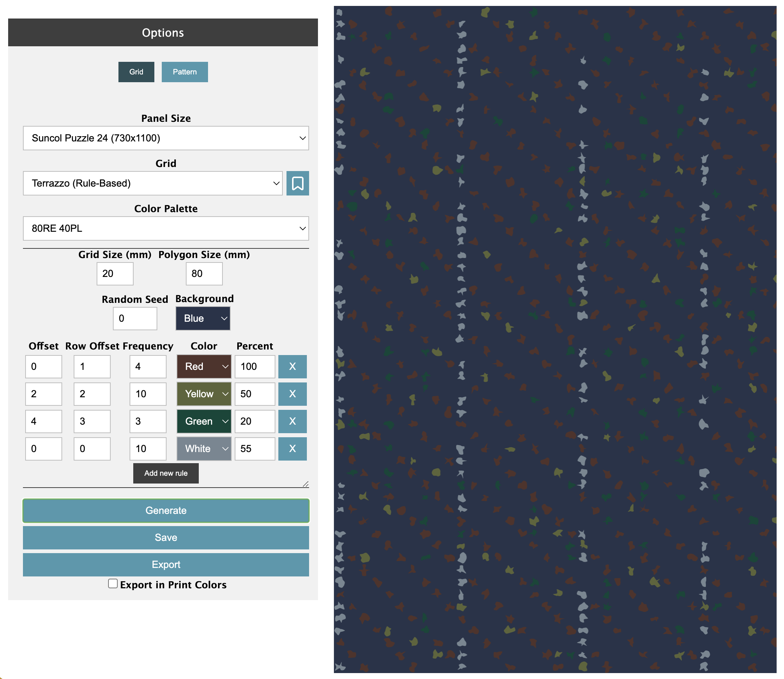The image size is (784, 679).
Task: Click the terrazzo pattern preview canvas
Action: 555,339
